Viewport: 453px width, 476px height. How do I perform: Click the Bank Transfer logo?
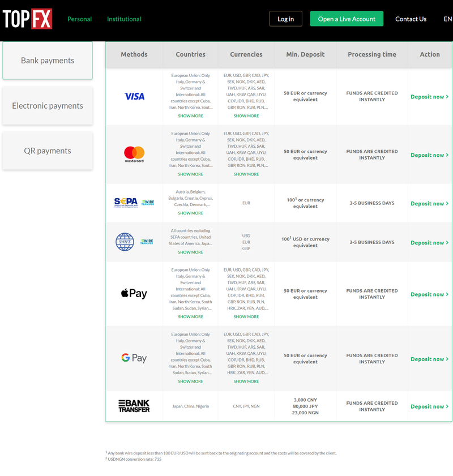coord(134,406)
